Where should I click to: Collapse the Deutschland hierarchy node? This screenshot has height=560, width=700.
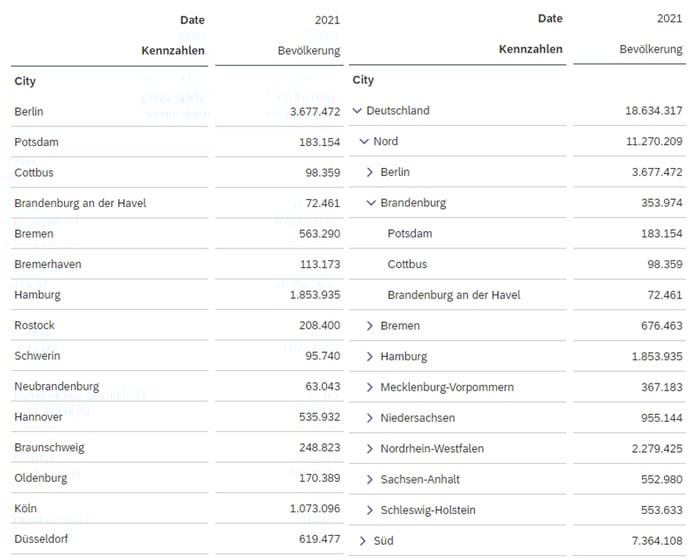357,111
